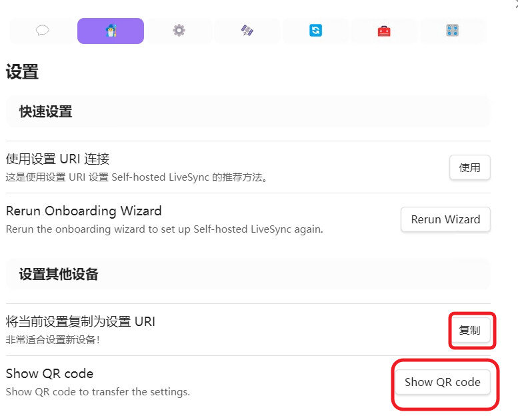Click the Show QR code button

pos(443,382)
